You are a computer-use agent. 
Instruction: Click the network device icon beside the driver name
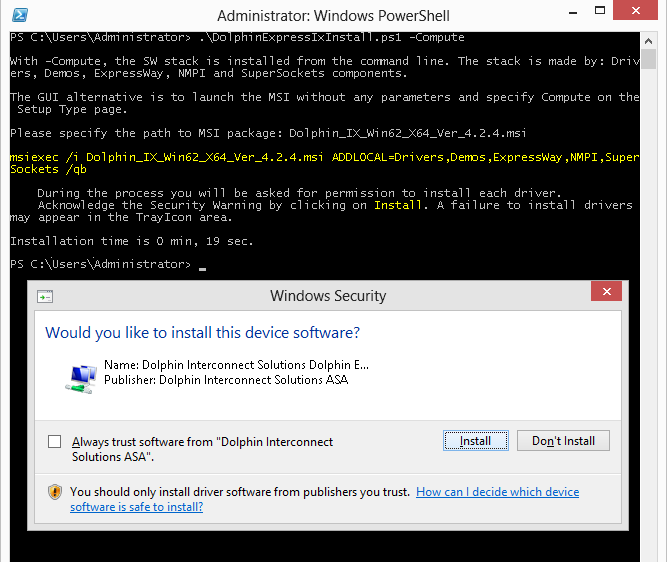pos(81,378)
